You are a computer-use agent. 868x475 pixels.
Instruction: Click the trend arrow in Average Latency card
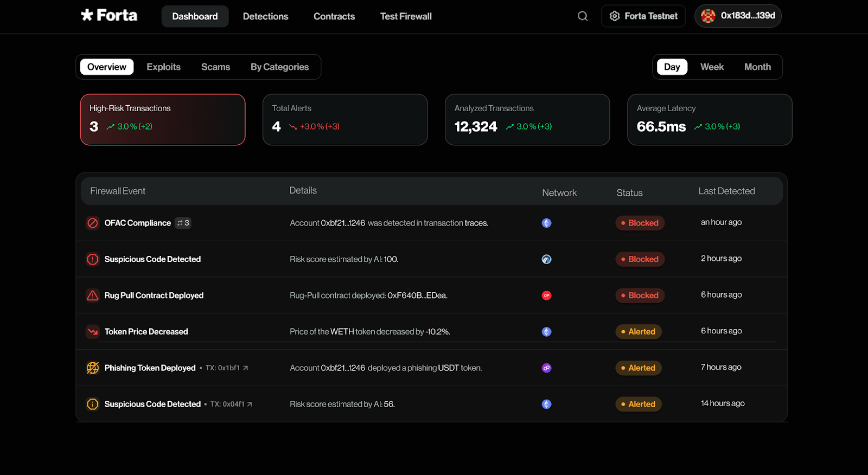[698, 126]
